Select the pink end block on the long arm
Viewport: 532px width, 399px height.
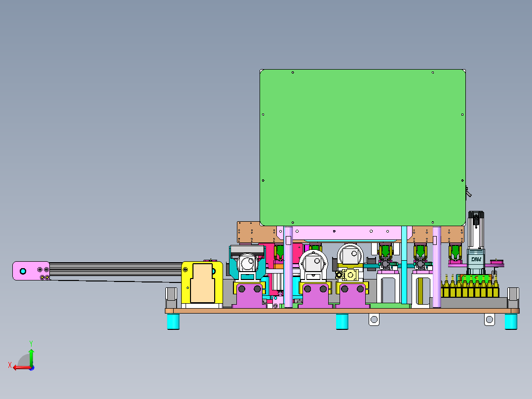coord(31,271)
